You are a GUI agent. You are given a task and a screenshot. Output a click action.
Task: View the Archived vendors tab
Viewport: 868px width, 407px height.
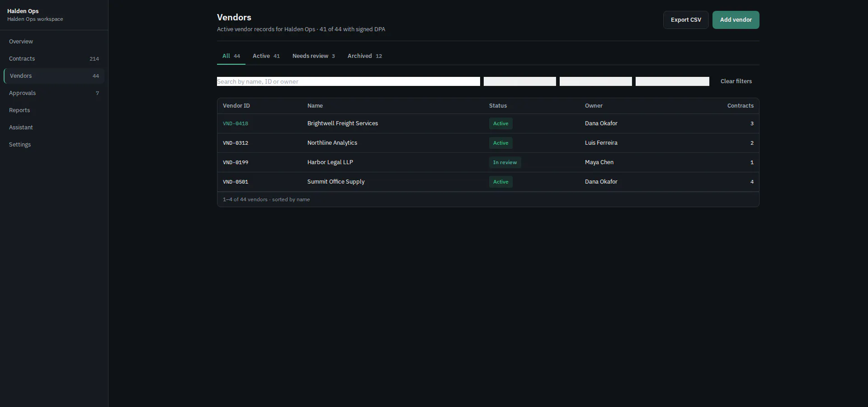tap(365, 56)
